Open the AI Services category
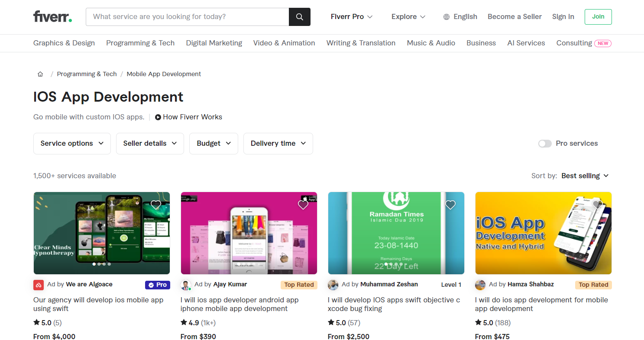The width and height of the screenshot is (644, 340). [x=526, y=43]
